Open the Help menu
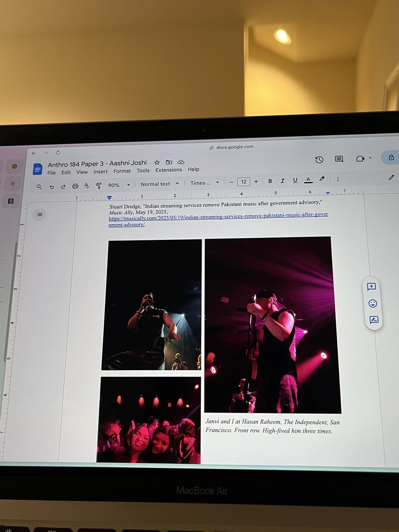The height and width of the screenshot is (532, 399). point(193,169)
